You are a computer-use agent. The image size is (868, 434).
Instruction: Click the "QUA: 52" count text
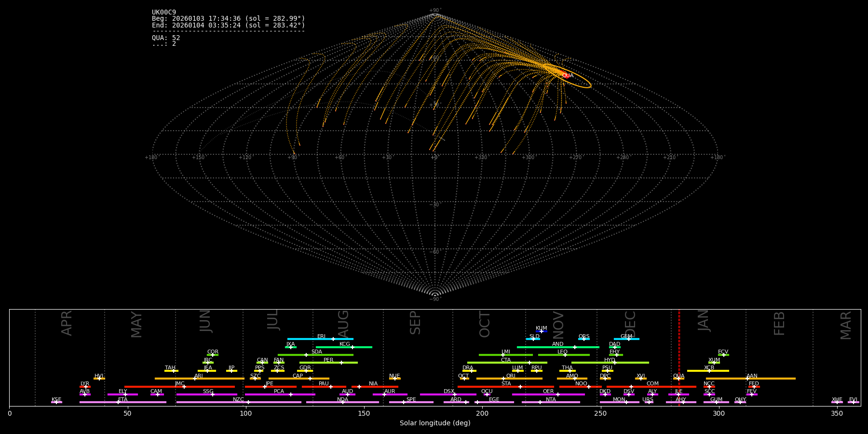tap(166, 38)
